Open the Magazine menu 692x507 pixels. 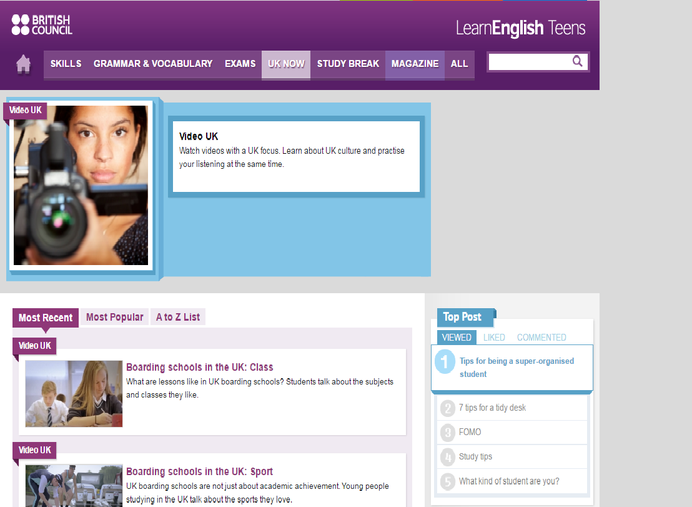[x=415, y=64]
